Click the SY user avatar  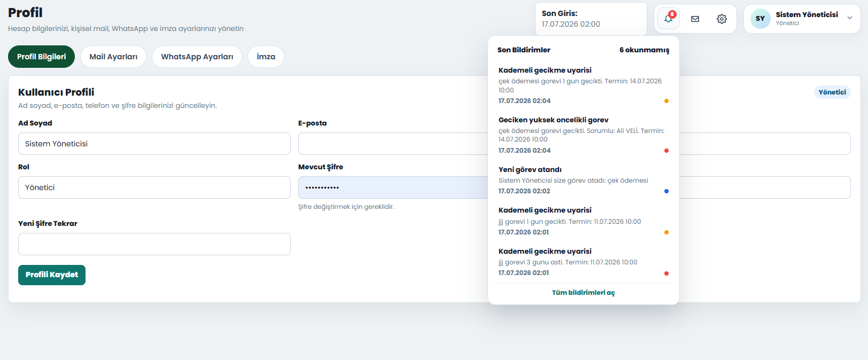coord(760,19)
